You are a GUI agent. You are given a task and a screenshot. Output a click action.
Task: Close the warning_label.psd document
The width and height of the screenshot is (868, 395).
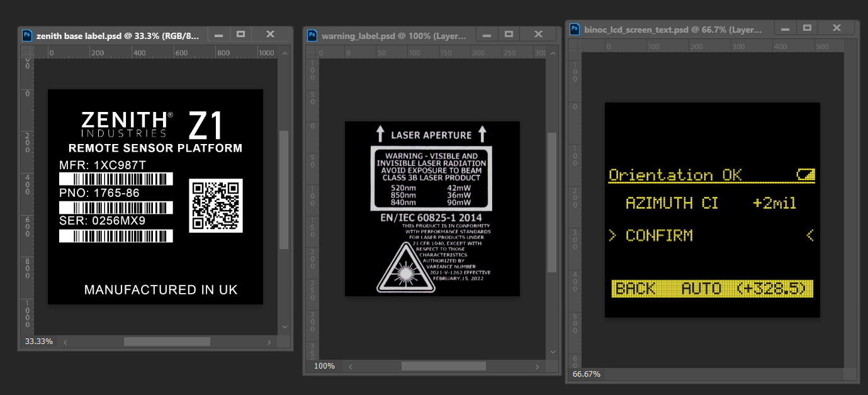[539, 35]
